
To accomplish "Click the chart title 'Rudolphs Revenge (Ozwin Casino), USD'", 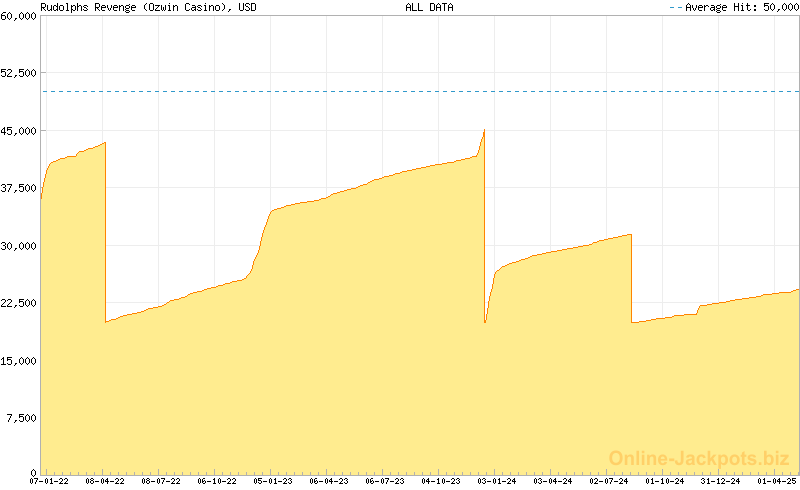I will click(x=148, y=7).
